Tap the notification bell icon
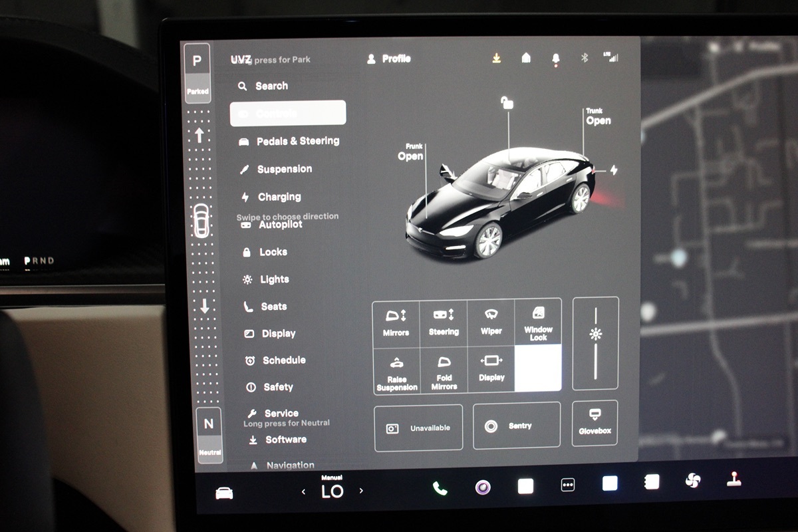The image size is (798, 532). pos(555,59)
